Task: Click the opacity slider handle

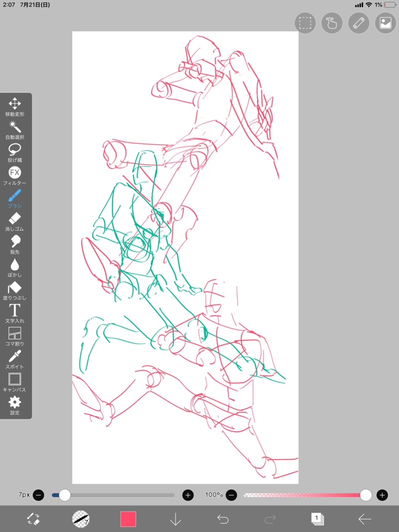Action: (x=366, y=496)
